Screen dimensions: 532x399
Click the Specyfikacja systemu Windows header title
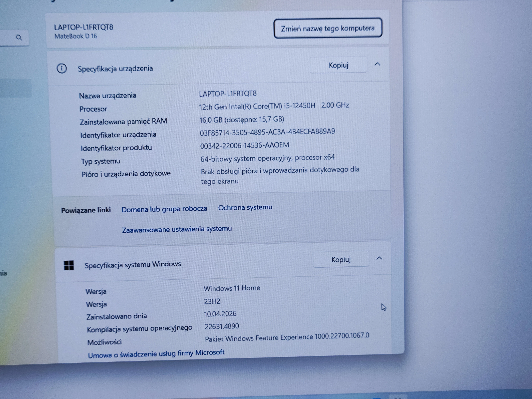132,265
